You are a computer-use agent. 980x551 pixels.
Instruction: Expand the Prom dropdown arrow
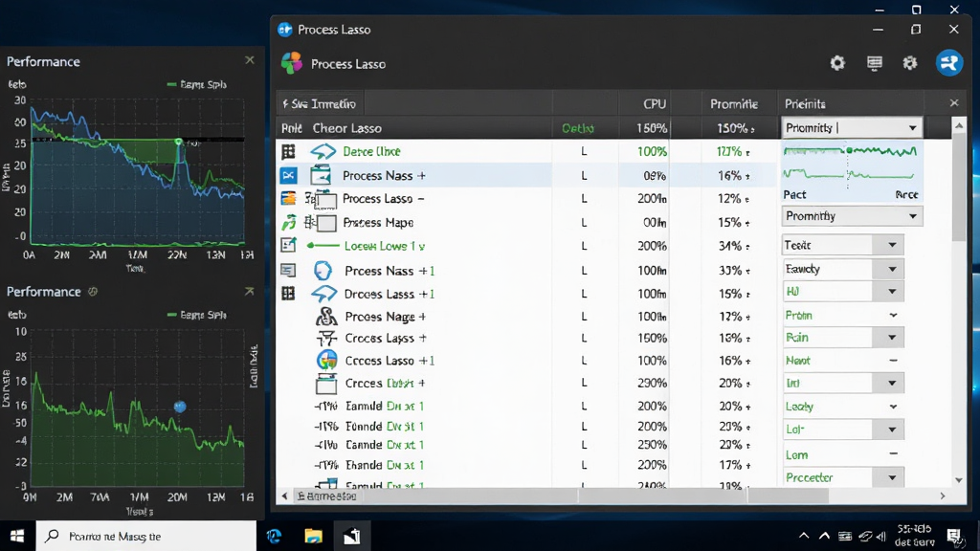click(893, 316)
